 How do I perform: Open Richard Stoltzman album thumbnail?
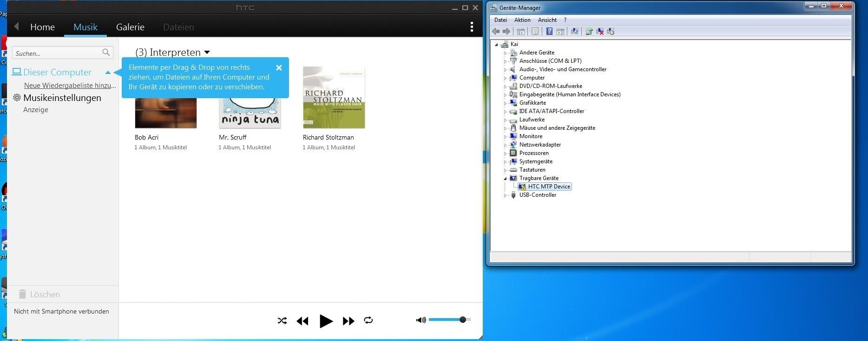(x=334, y=98)
